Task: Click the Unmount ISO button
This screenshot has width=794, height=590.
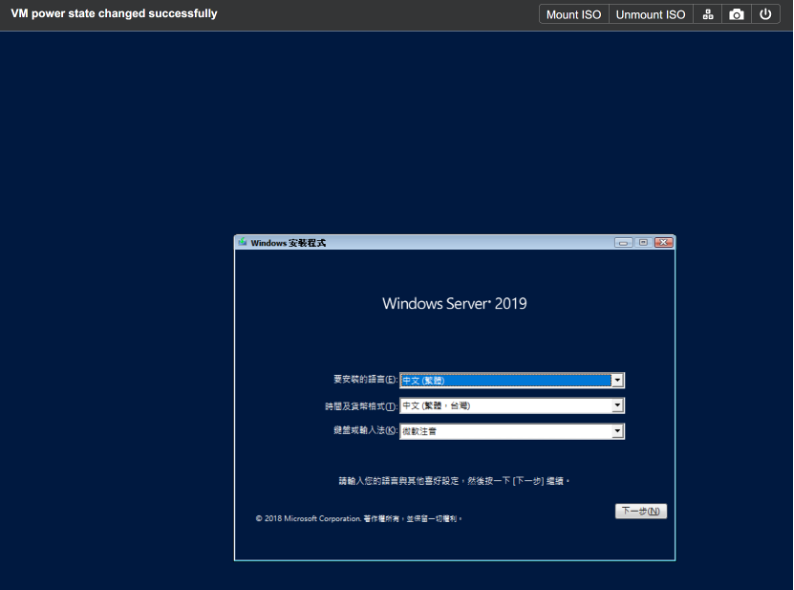Action: (x=651, y=14)
